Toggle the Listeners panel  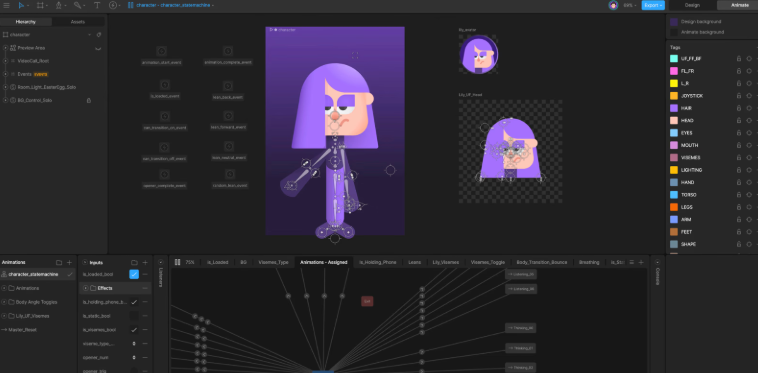click(161, 262)
